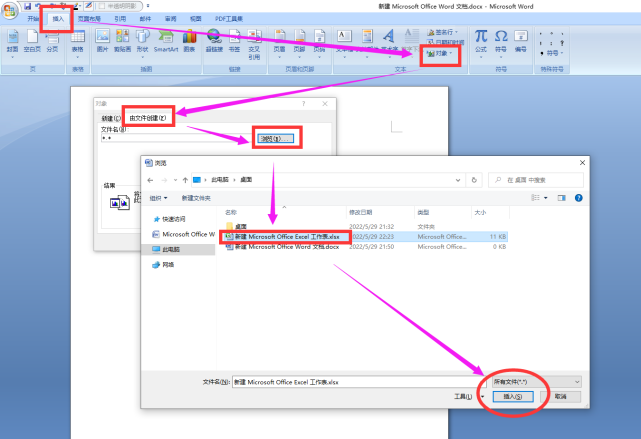The height and width of the screenshot is (439, 641).
Task: Switch to the Page Layout (页面布局) tab
Action: pos(89,19)
